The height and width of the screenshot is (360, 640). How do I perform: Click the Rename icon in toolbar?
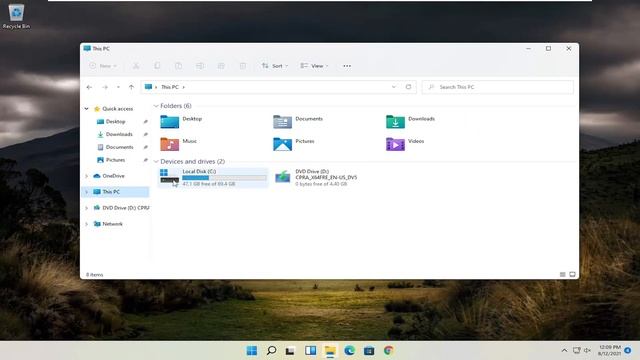[x=200, y=66]
